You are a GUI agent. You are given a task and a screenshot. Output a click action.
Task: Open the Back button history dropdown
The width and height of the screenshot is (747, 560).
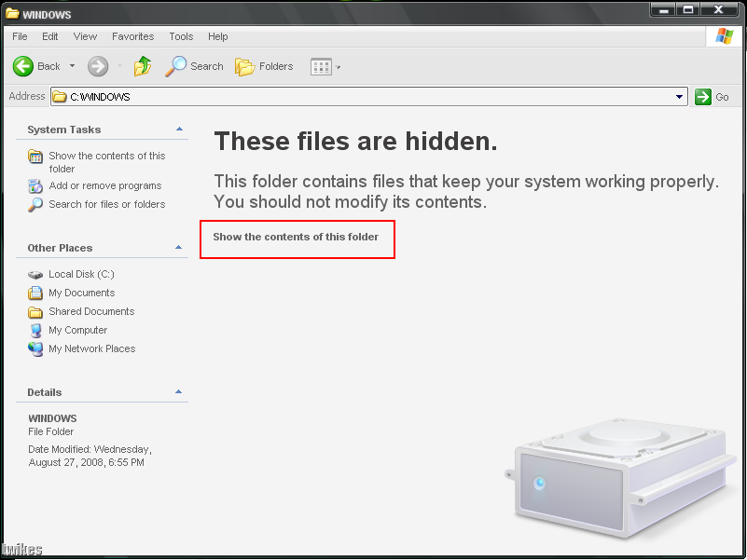[x=73, y=66]
